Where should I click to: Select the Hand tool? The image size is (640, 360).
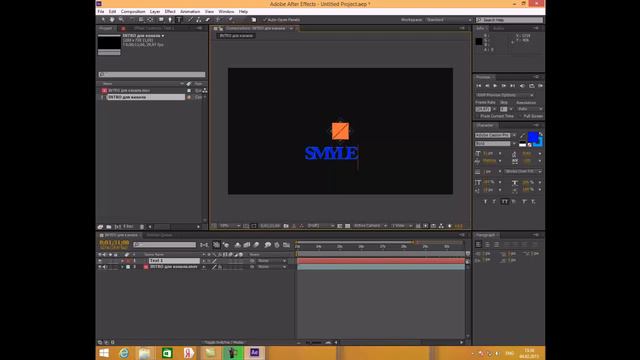click(112, 20)
